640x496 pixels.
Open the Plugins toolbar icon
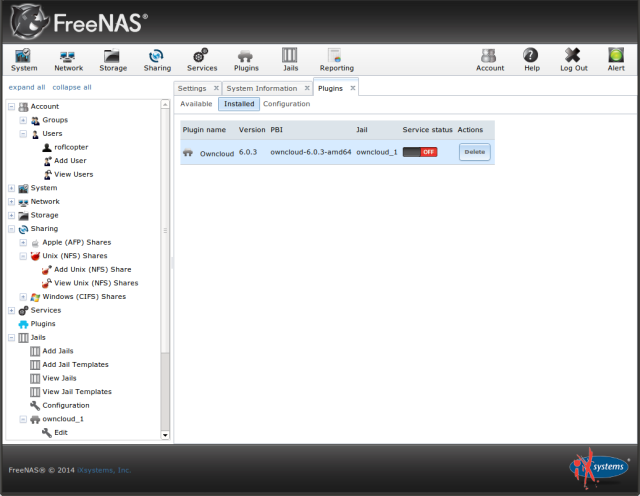tap(246, 60)
